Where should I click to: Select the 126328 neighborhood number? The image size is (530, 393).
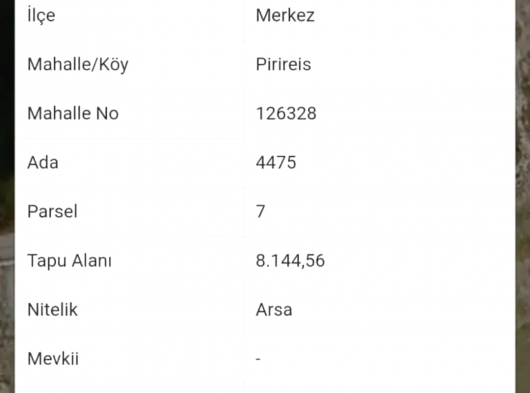(286, 114)
